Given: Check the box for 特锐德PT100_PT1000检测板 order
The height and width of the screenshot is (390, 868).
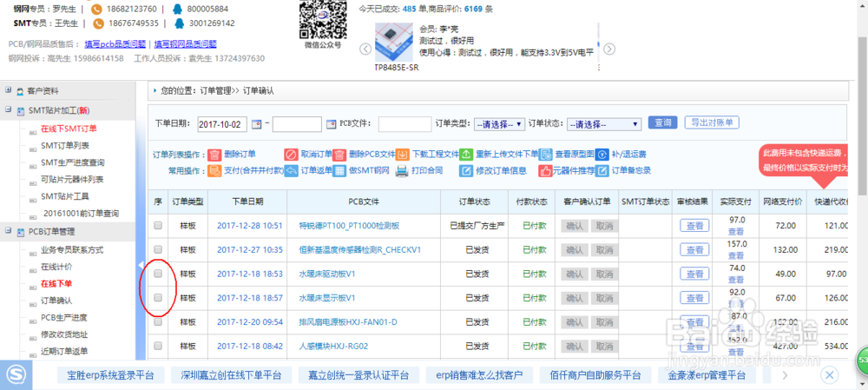Looking at the screenshot, I should pyautogui.click(x=158, y=226).
